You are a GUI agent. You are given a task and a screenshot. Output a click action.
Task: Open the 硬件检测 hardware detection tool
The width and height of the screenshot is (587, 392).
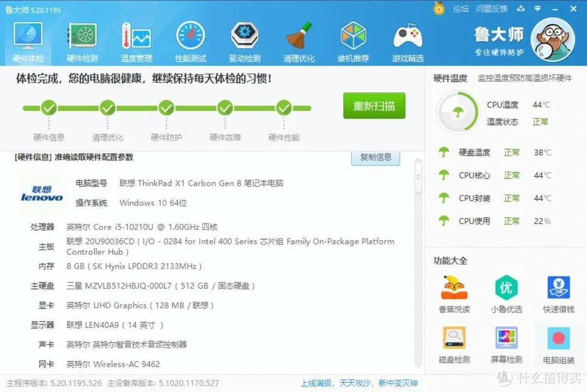pyautogui.click(x=82, y=38)
